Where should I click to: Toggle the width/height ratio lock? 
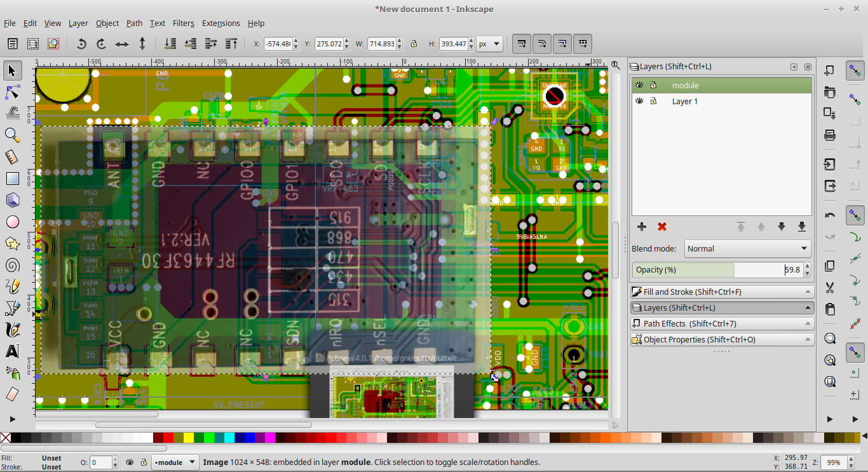point(414,44)
